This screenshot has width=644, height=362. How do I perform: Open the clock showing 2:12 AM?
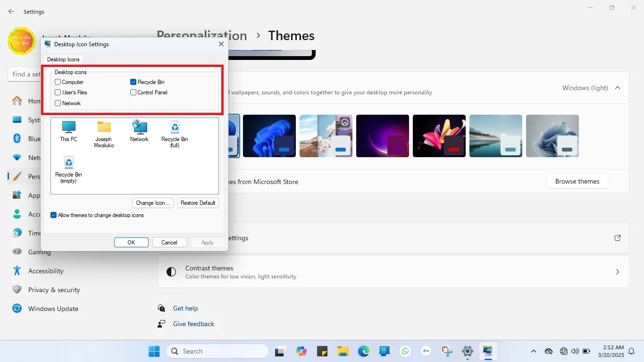click(611, 351)
